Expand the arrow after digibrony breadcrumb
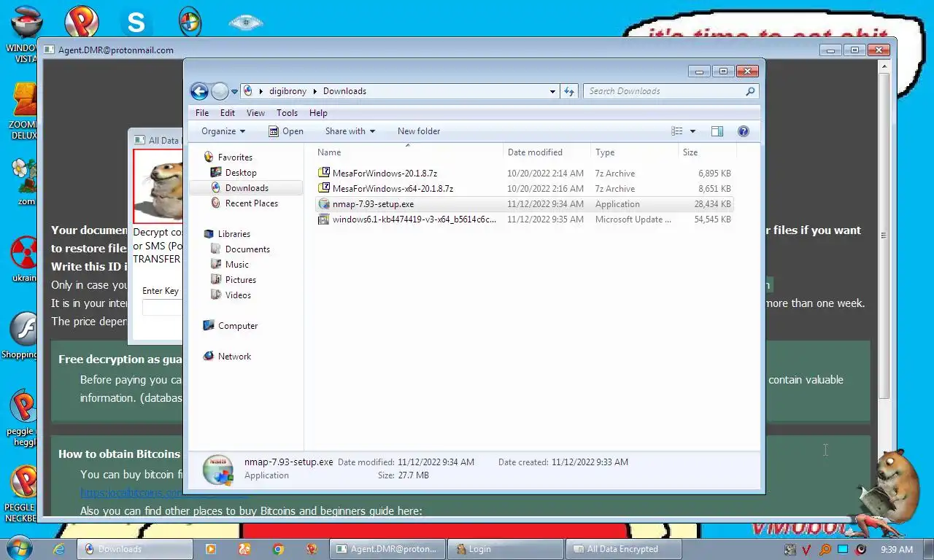Viewport: 934px width, 560px height. (315, 91)
